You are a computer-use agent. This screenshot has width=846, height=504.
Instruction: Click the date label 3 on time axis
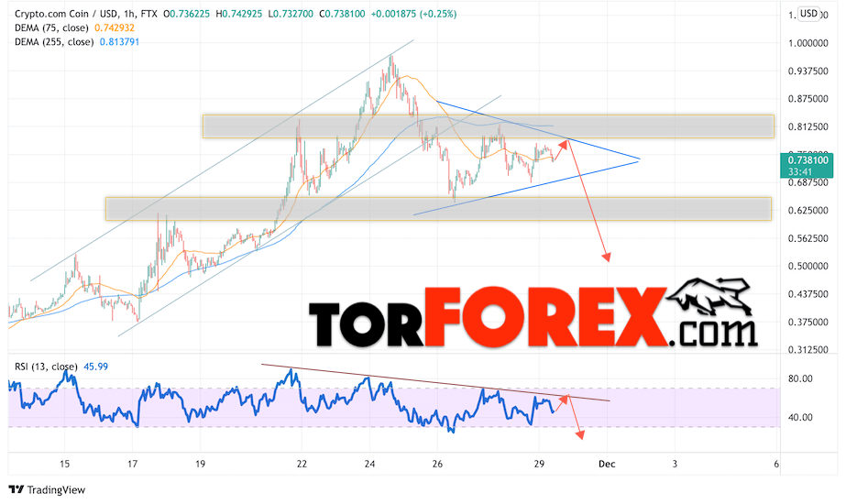pos(675,464)
